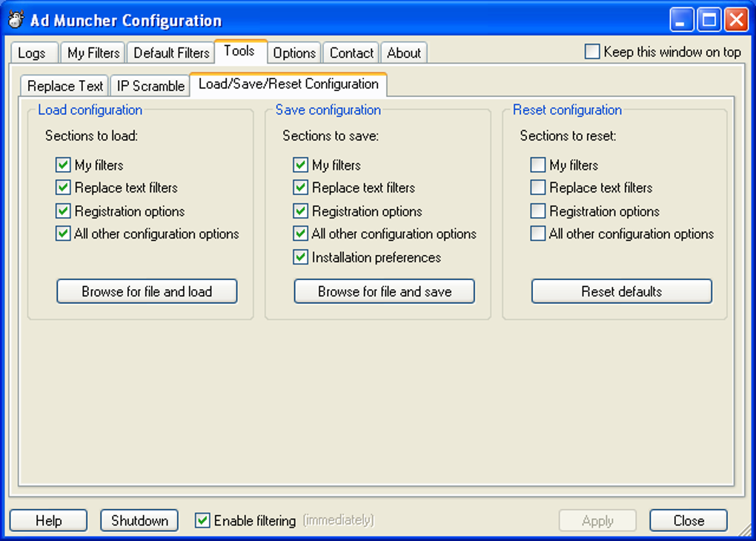Open the Options tab

click(294, 53)
